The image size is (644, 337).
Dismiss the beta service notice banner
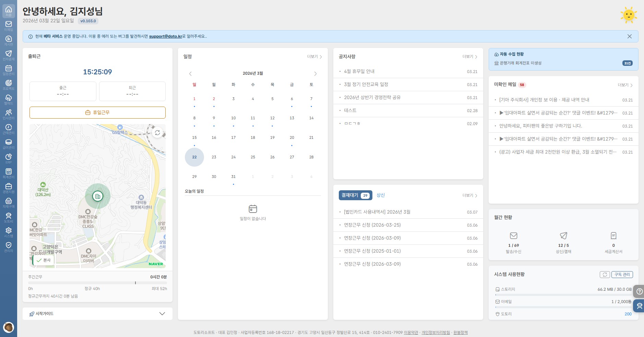click(x=629, y=36)
